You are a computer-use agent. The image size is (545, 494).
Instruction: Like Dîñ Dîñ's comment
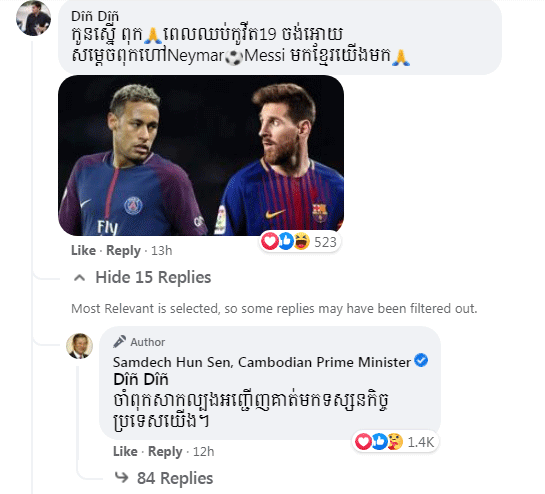[83, 250]
